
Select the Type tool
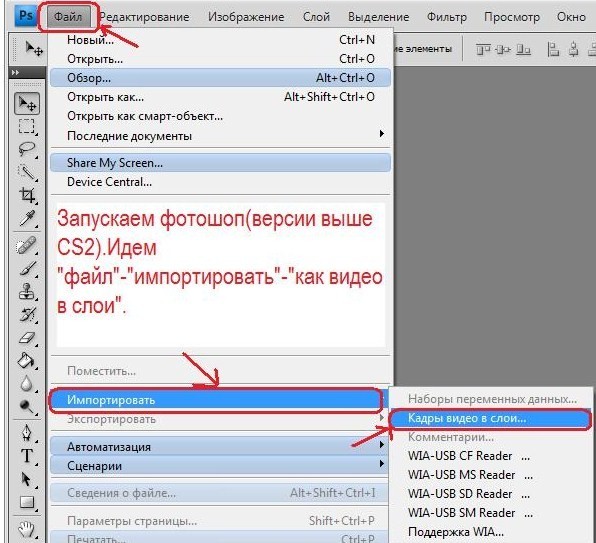(27, 456)
